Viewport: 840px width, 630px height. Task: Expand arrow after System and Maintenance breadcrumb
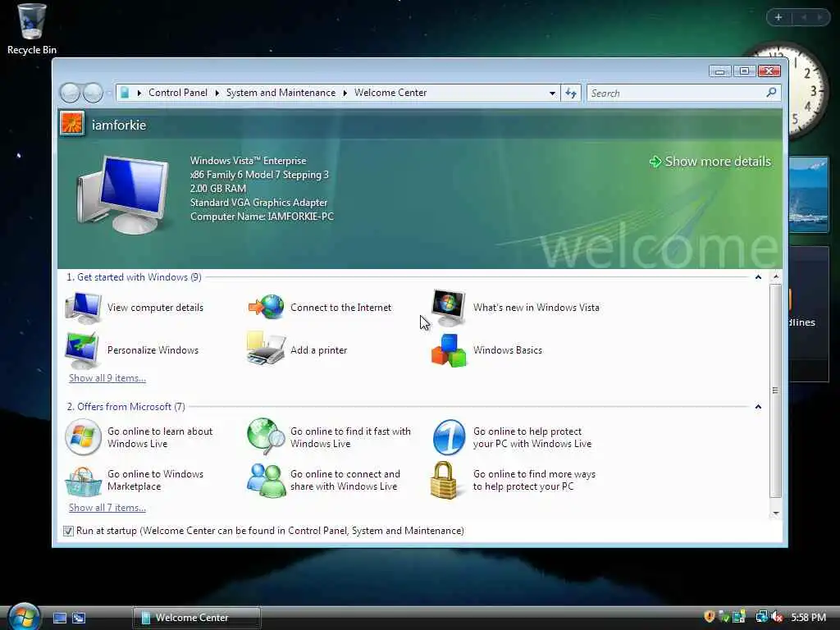click(x=345, y=94)
